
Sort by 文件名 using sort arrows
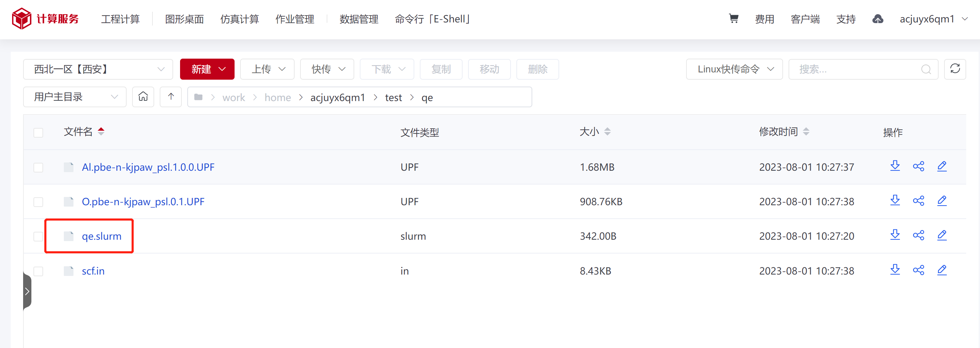tap(101, 132)
